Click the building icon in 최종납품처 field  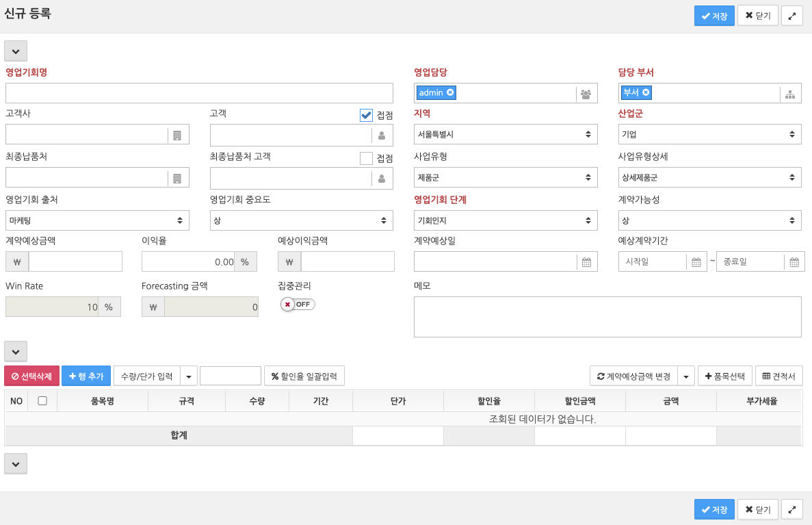(x=177, y=178)
